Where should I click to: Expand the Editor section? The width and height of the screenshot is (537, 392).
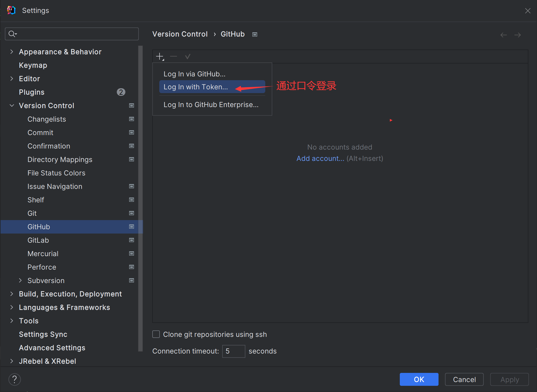[12, 79]
